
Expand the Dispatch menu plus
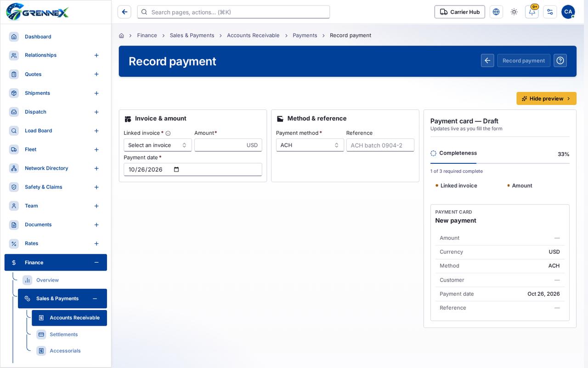point(96,112)
